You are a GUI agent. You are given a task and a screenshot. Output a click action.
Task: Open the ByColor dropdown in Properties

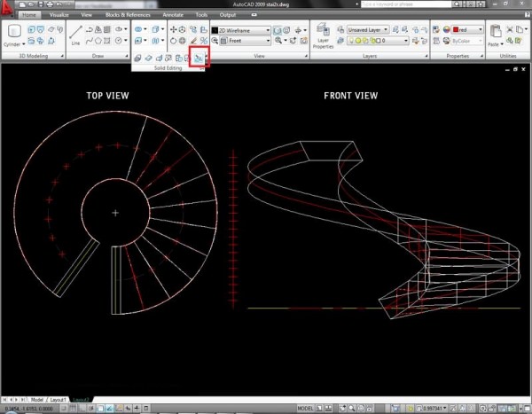tap(467, 41)
